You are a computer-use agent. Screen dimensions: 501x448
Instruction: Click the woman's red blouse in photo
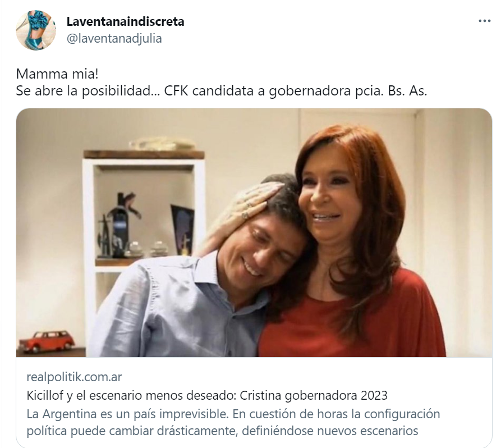[351, 323]
